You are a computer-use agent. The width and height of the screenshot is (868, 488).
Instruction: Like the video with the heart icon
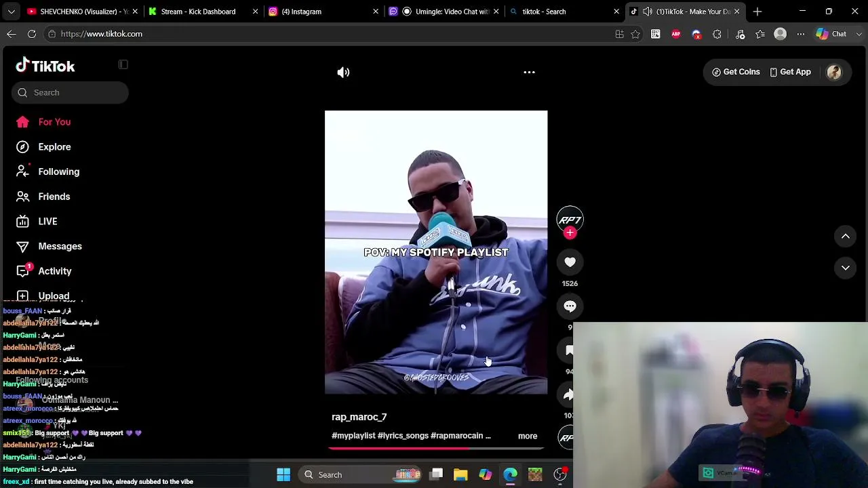point(570,262)
